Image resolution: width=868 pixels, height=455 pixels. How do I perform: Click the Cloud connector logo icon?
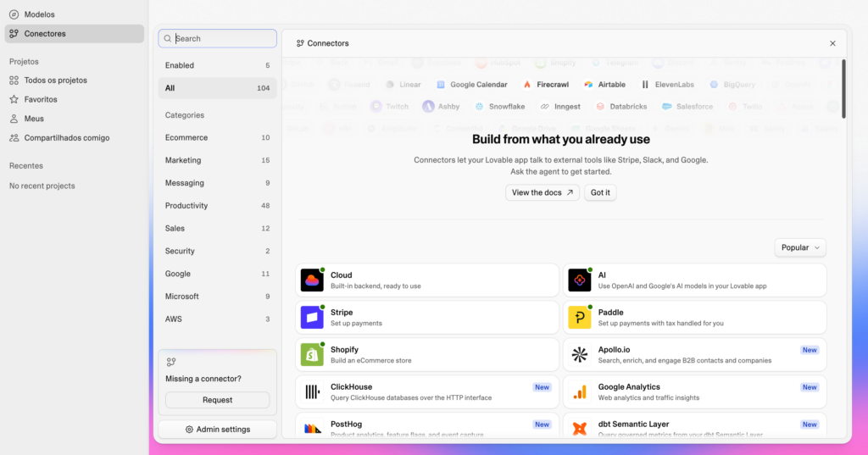coord(312,280)
